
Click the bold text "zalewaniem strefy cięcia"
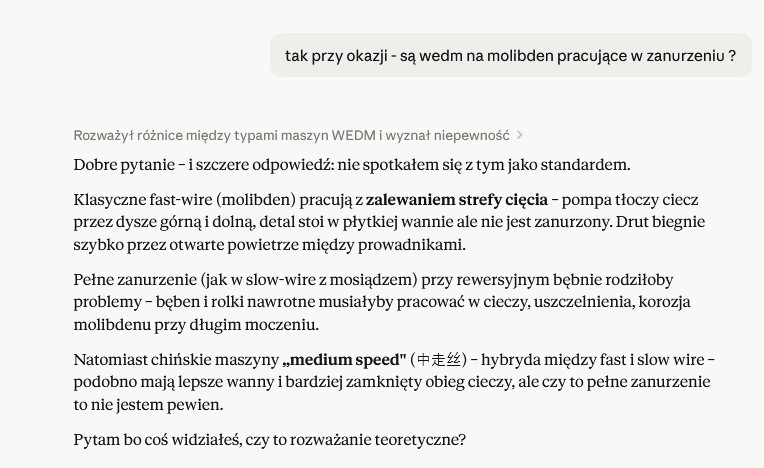click(457, 200)
